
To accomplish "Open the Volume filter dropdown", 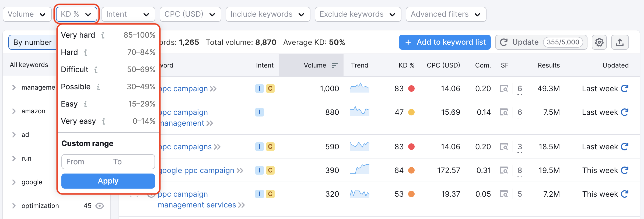I will pos(27,14).
